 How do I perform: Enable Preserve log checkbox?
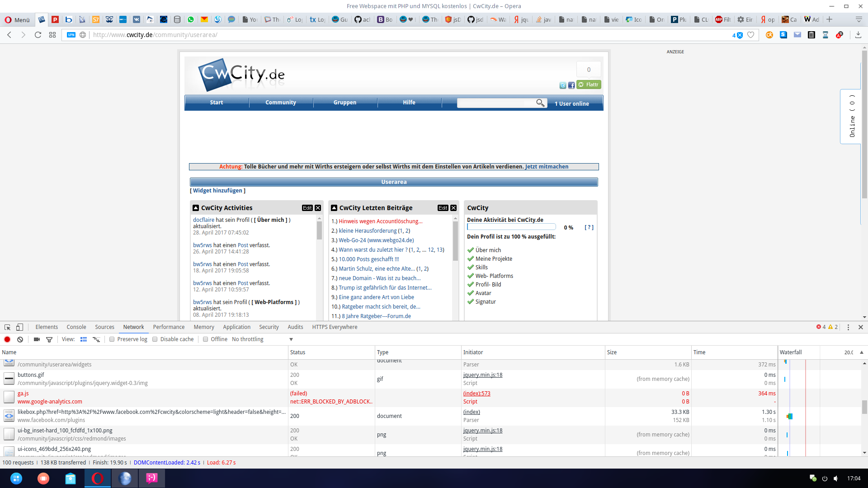coord(112,339)
